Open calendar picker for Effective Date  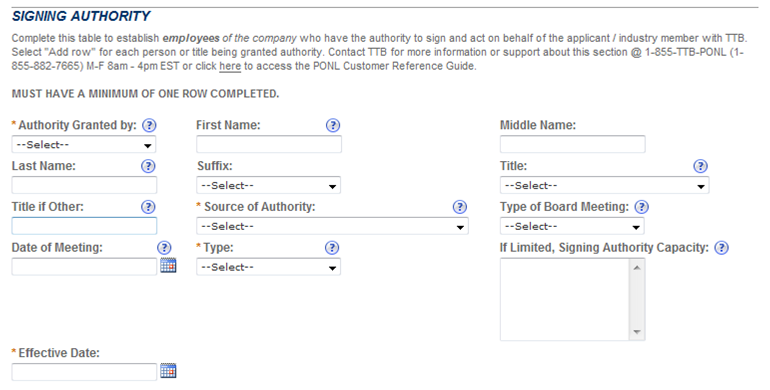[x=168, y=371]
